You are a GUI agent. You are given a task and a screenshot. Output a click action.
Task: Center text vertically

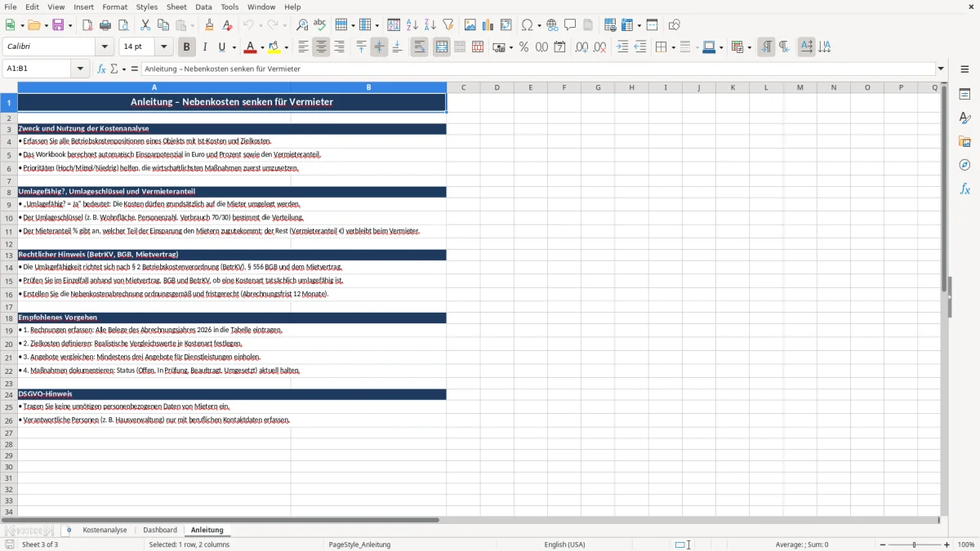(x=380, y=47)
